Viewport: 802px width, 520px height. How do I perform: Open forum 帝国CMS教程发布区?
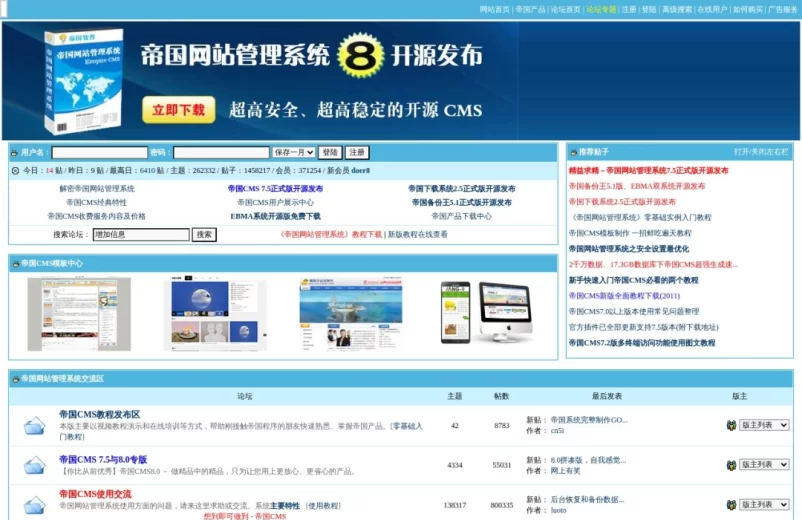[x=100, y=415]
